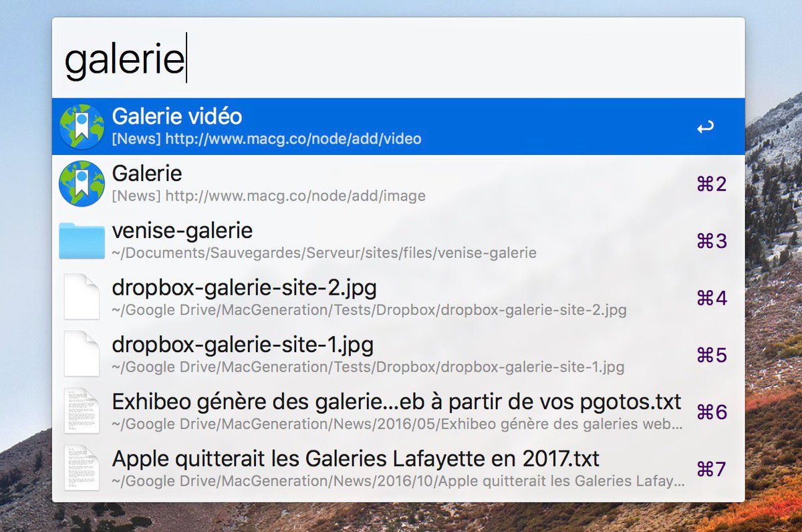Click the dropbox-galerie-site-1.jpg file icon
Screen dimensions: 802x532
[x=82, y=354]
